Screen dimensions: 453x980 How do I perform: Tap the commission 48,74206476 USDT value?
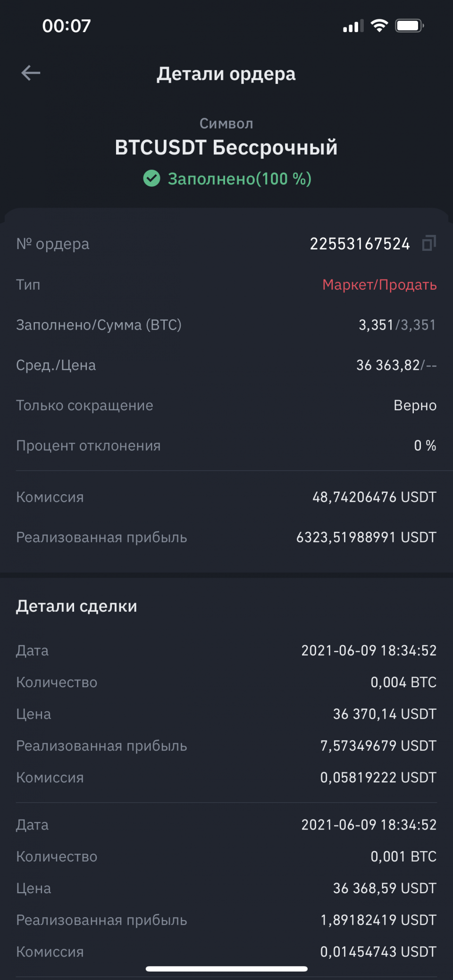pos(374,497)
